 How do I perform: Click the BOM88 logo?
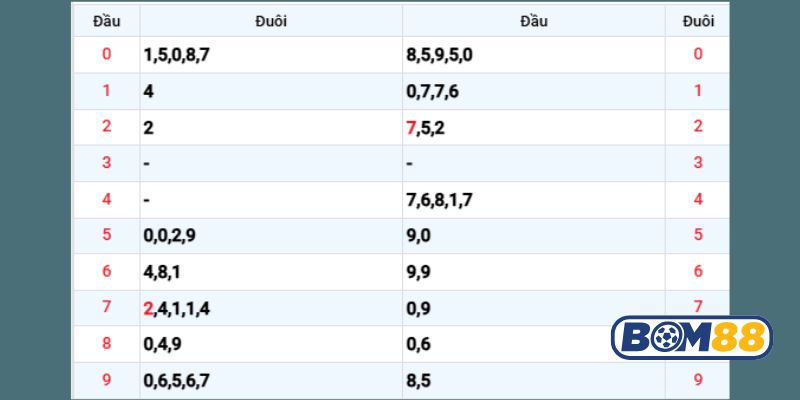(692, 337)
